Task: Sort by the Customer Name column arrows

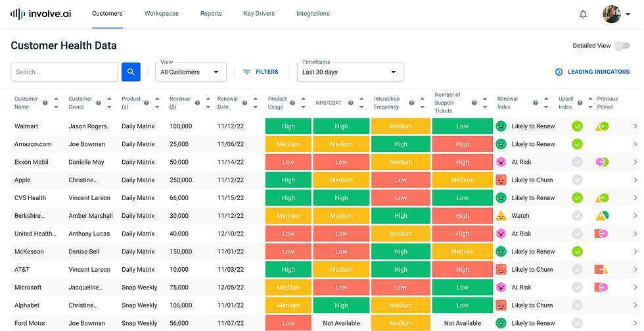Action: point(56,103)
